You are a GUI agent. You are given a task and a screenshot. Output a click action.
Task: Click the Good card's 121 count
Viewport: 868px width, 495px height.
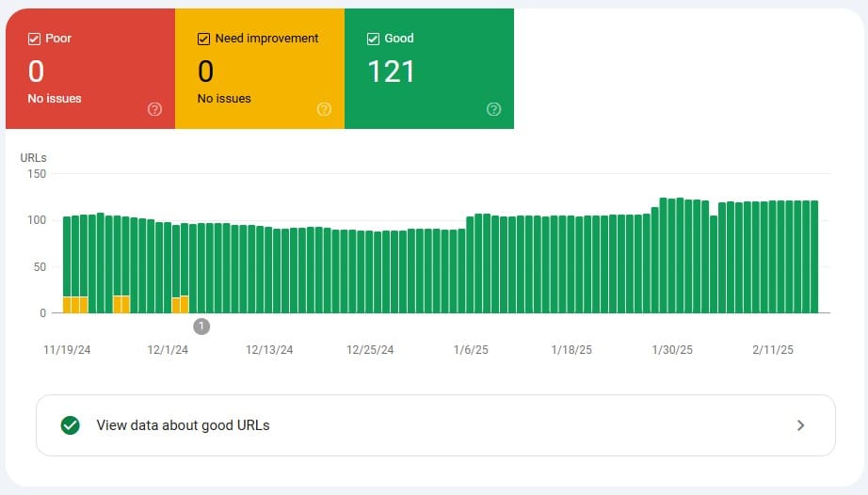click(x=391, y=72)
